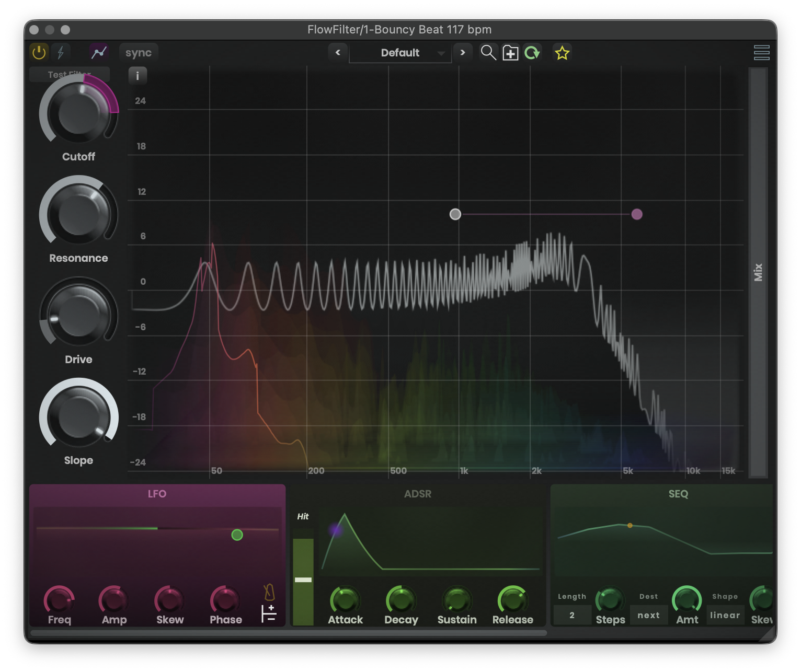Click the Drive knob

click(x=79, y=316)
